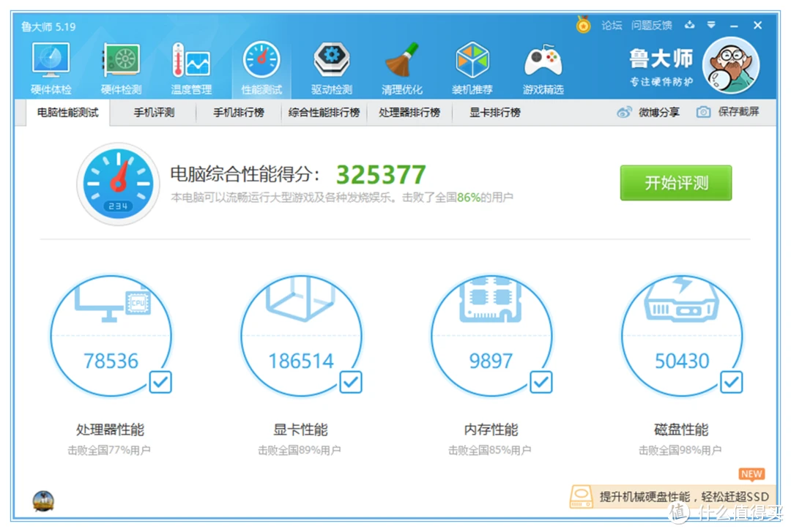Viewport: 791px width, 532px height.
Task: Click the memory performance circle 9897
Action: [491, 335]
